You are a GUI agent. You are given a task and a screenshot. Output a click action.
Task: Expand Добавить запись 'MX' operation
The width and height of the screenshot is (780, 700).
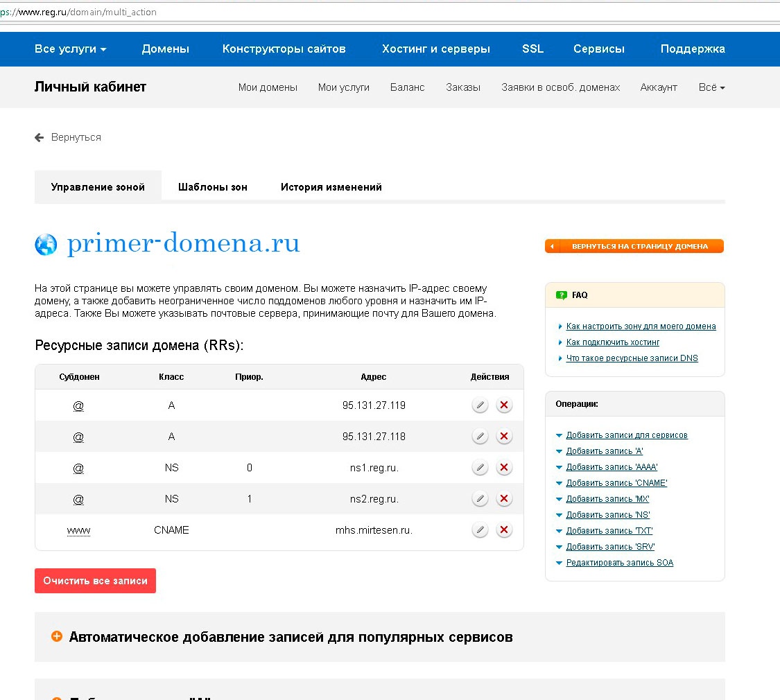tap(608, 498)
